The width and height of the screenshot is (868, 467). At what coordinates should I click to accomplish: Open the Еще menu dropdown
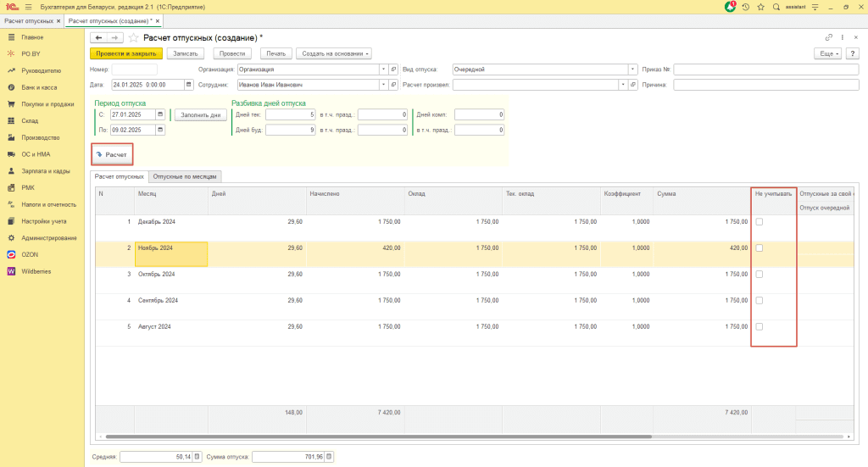click(x=828, y=53)
